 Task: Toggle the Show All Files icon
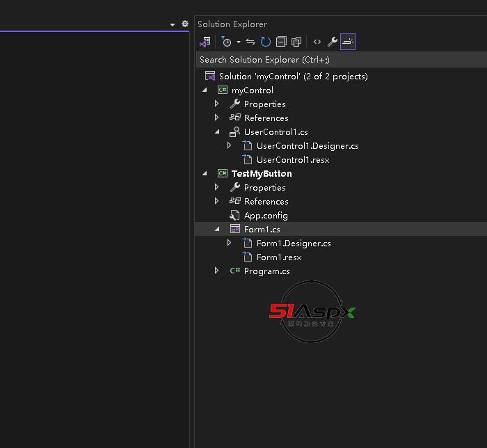296,42
